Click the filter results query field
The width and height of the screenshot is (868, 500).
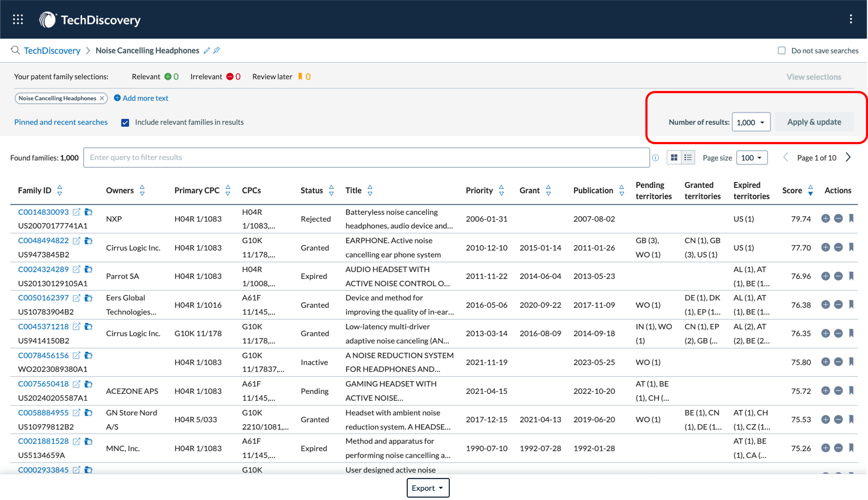(366, 158)
